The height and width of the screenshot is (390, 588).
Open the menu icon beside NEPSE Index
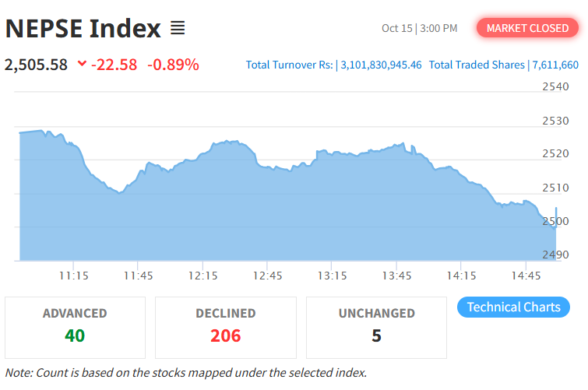pyautogui.click(x=178, y=29)
